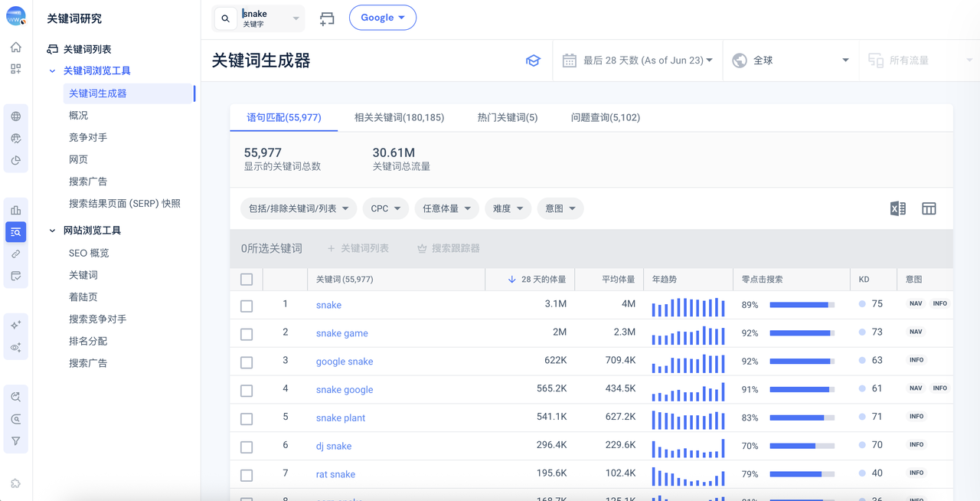The height and width of the screenshot is (501, 980).
Task: Click the funnel filter icon in sidebar
Action: point(16,441)
